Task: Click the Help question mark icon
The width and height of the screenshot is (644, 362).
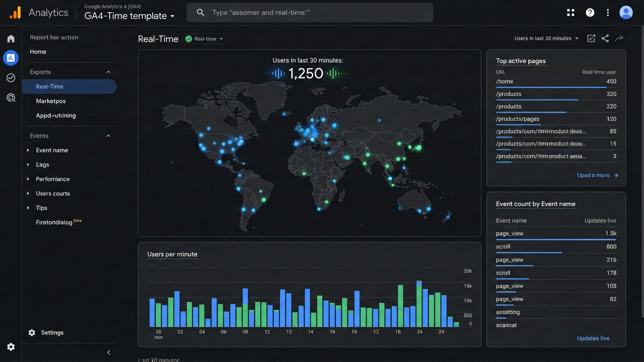Action: pos(590,12)
